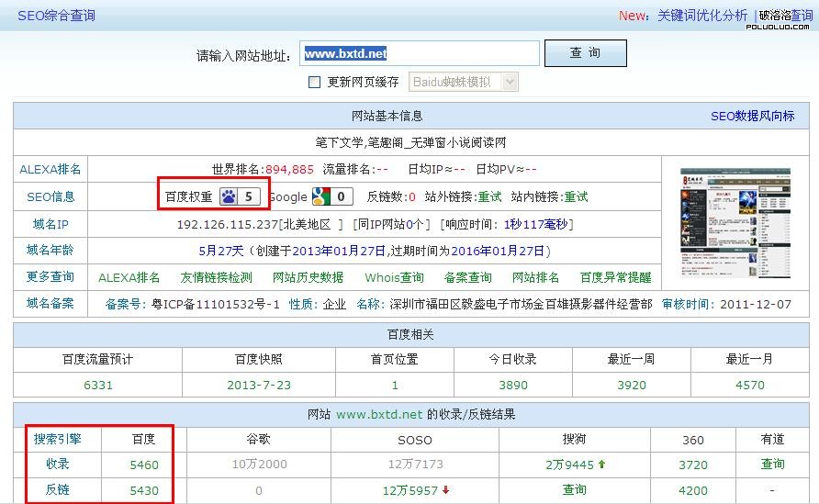The image size is (819, 504).
Task: Click 重试 next to 站外链接
Action: [x=490, y=196]
